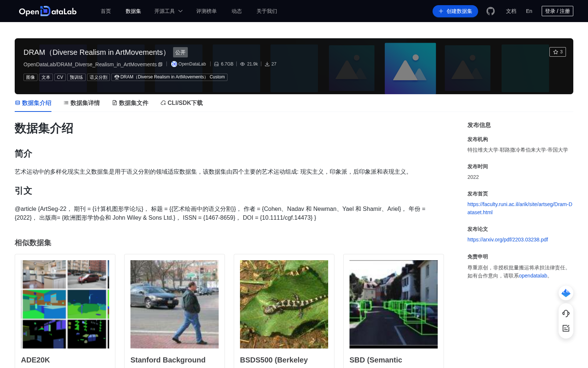Expand the 开源工具 dropdown menu

(168, 11)
